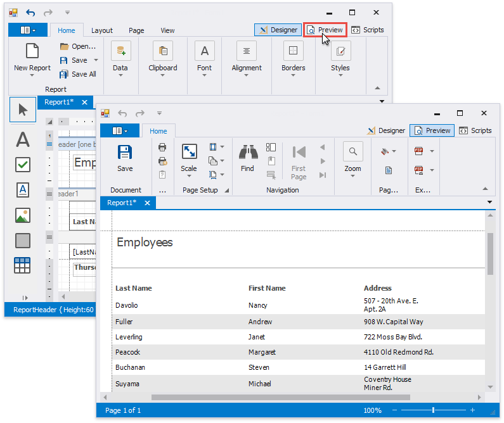Image resolution: width=504 pixels, height=423 pixels.
Task: Click the Save floppy disk icon in Preview ribbon
Action: (125, 152)
